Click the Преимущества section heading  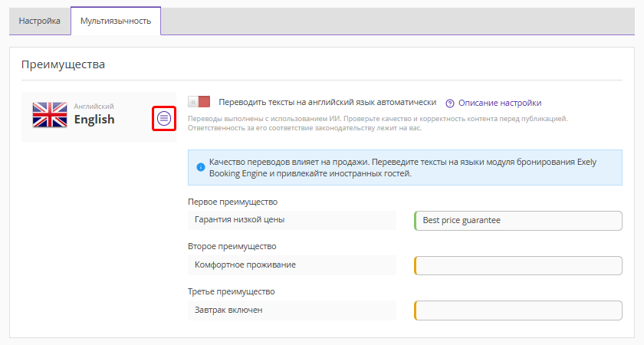point(63,64)
